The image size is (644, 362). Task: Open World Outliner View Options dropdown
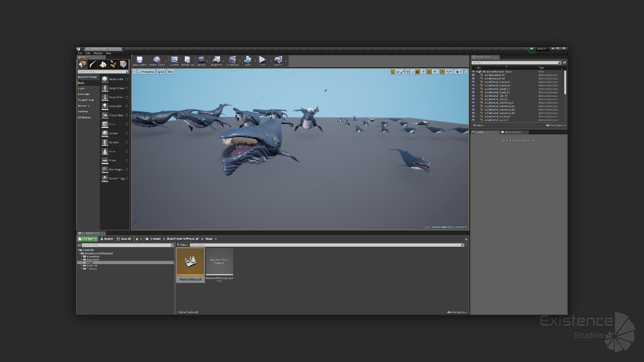556,125
